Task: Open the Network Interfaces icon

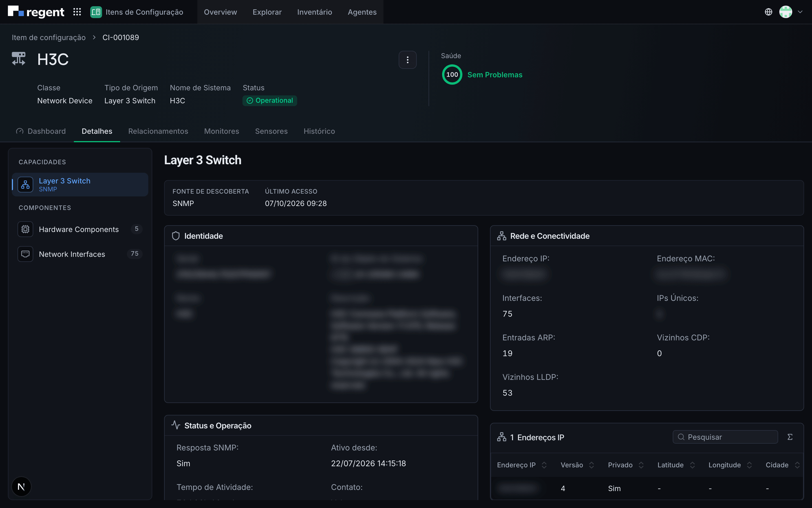Action: click(x=25, y=254)
